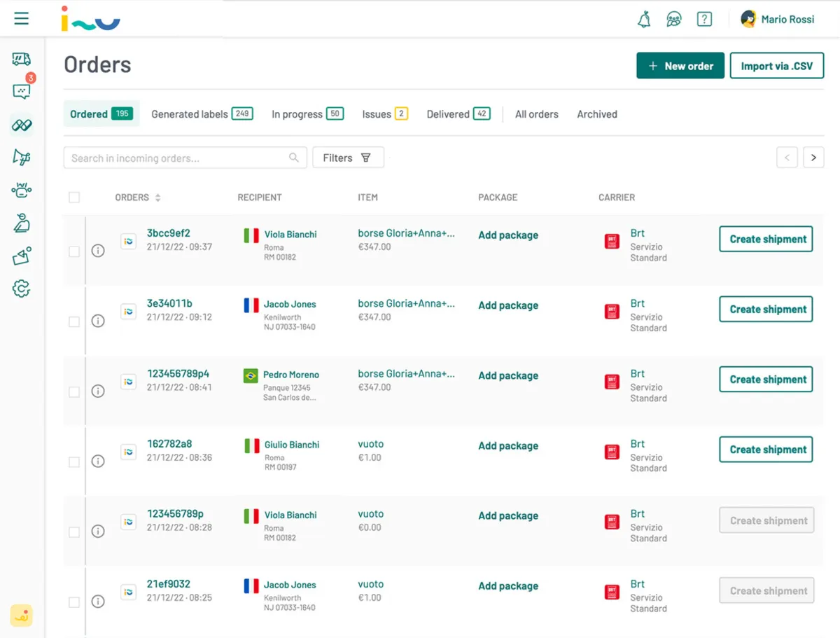Image resolution: width=840 pixels, height=638 pixels.
Task: Open the sidebar icon below the plug
Action: (x=22, y=223)
